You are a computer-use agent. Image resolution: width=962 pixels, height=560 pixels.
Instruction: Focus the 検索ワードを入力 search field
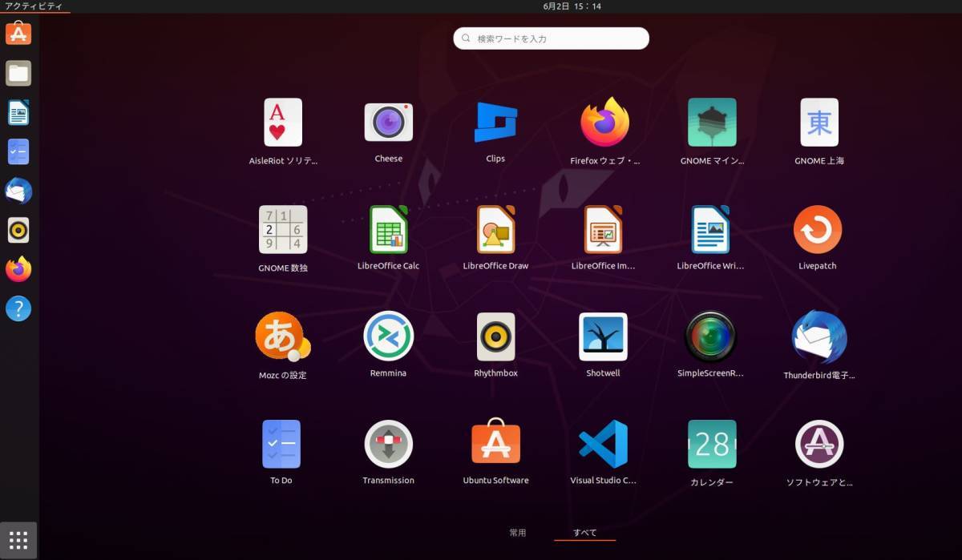pos(551,38)
